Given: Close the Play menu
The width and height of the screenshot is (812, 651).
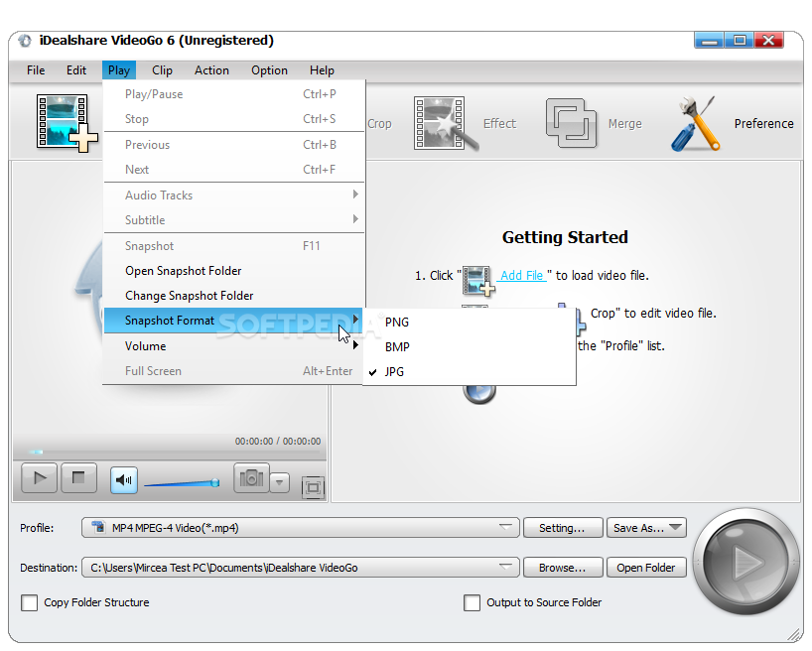Looking at the screenshot, I should [x=119, y=70].
